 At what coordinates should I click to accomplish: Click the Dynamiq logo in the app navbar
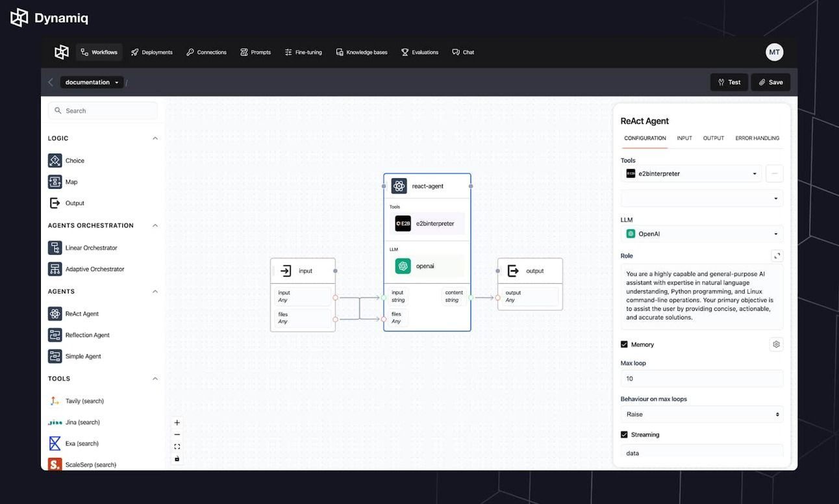point(62,52)
